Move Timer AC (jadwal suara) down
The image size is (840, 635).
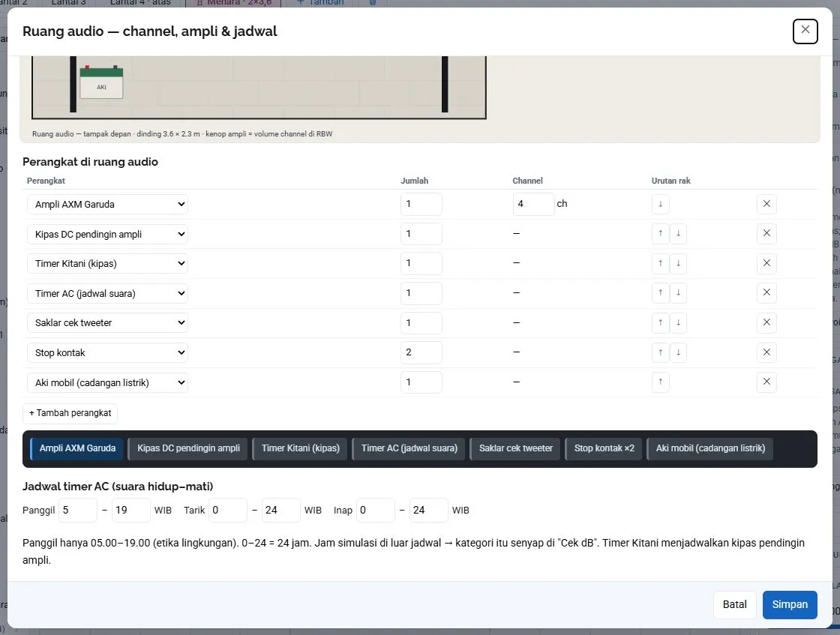(678, 293)
